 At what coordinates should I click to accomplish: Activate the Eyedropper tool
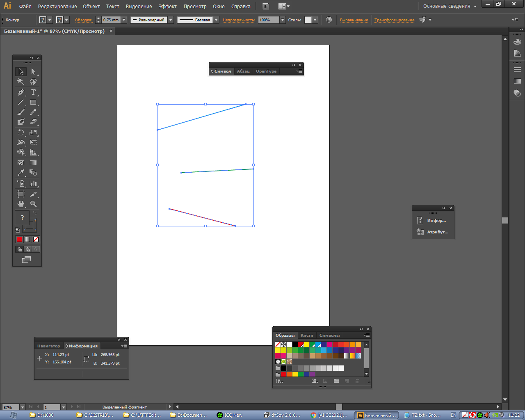click(x=21, y=173)
